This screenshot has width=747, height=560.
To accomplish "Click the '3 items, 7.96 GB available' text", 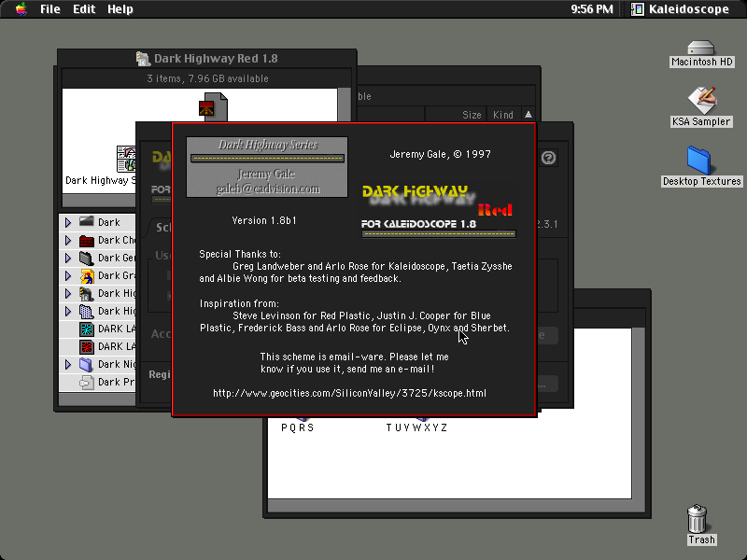I will click(207, 78).
